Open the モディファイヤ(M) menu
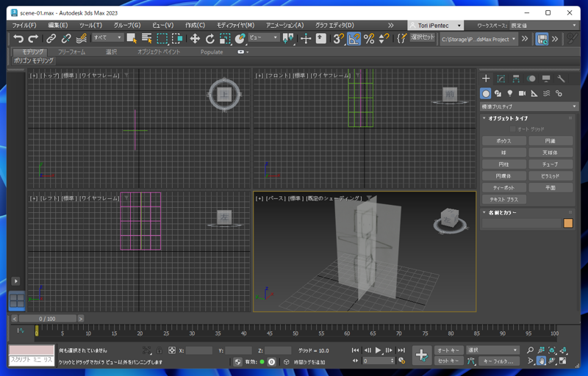 235,26
